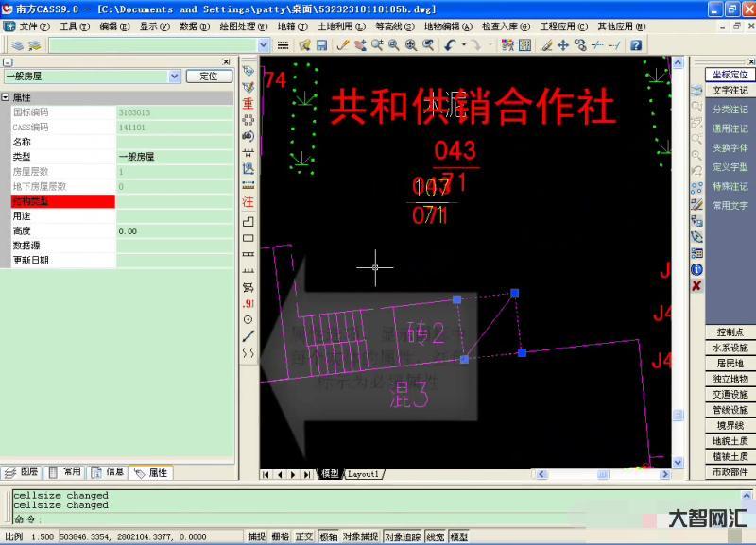Screen dimensions: 756x545
Task: Click the 居民地 category button
Action: [x=730, y=363]
